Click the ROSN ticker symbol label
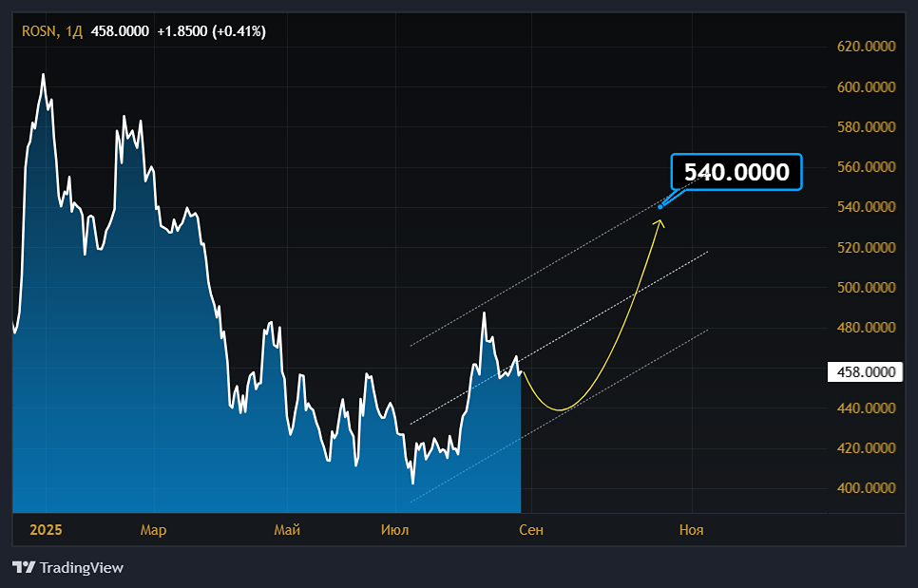The width and height of the screenshot is (918, 588). click(x=40, y=31)
